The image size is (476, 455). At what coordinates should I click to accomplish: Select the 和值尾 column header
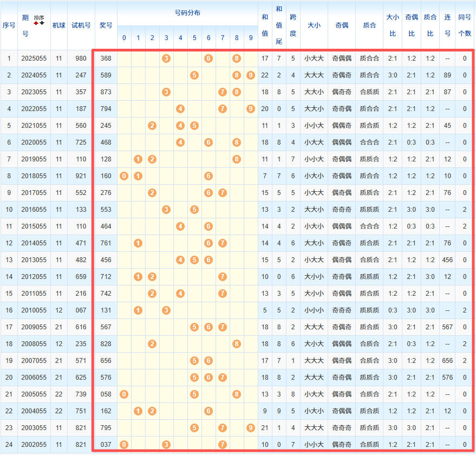coord(279,25)
